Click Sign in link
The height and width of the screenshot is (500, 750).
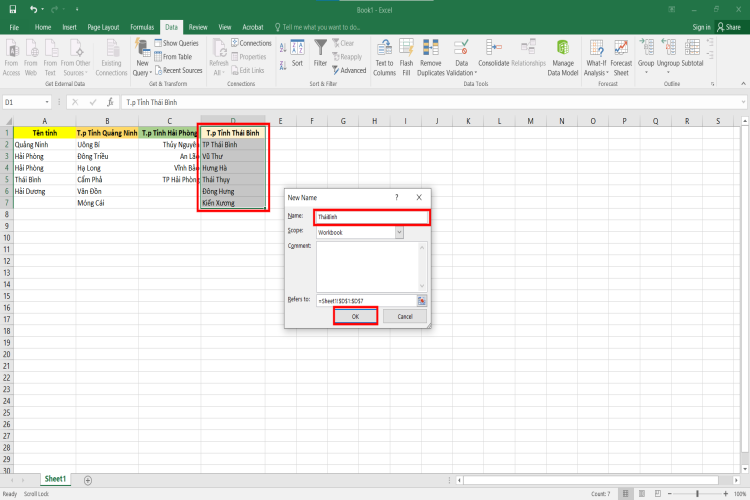click(x=701, y=27)
